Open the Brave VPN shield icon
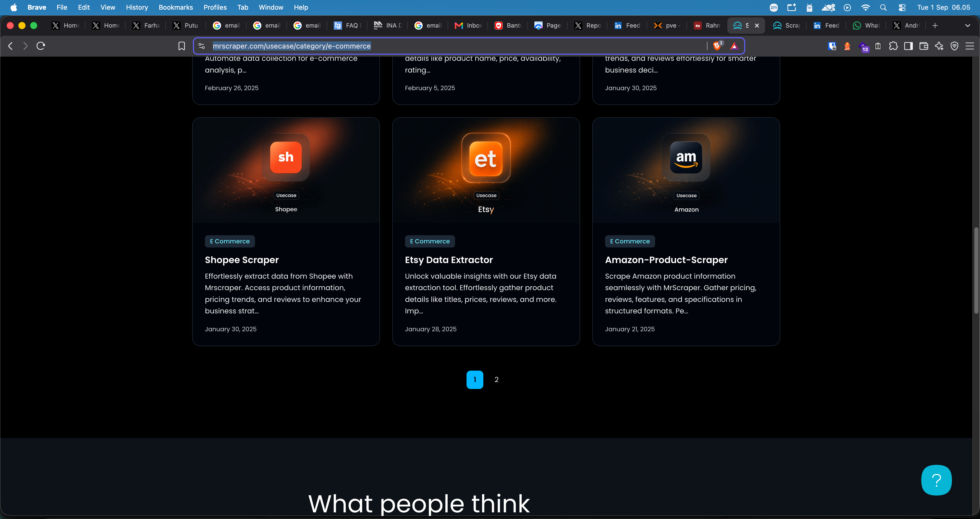The height and width of the screenshot is (519, 980). tap(954, 46)
